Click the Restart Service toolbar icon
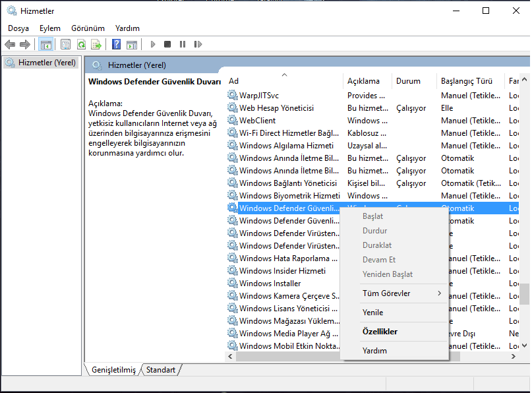Image resolution: width=532 pixels, height=393 pixels. tap(198, 44)
